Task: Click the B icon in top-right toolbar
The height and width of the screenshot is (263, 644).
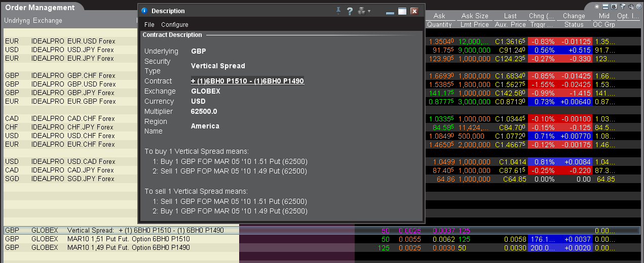Action: pyautogui.click(x=614, y=7)
